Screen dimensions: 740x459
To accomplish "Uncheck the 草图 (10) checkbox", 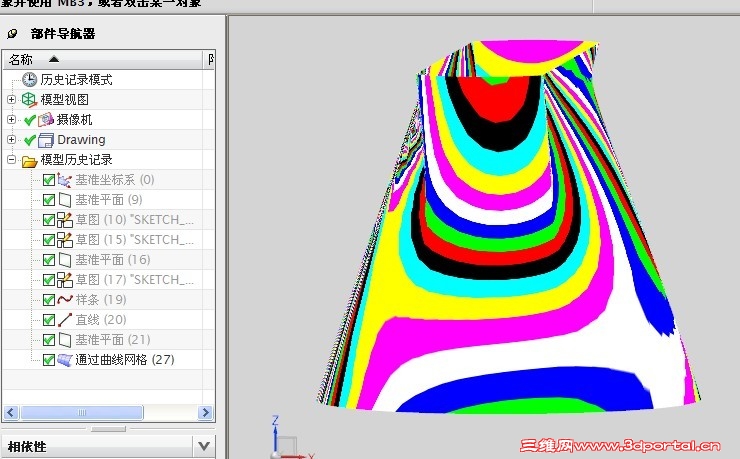I will point(49,220).
